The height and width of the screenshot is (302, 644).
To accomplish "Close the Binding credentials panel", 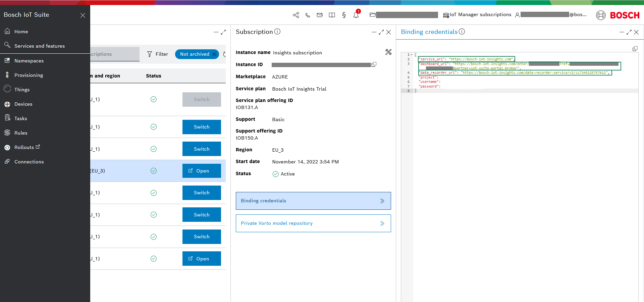I will pyautogui.click(x=636, y=32).
